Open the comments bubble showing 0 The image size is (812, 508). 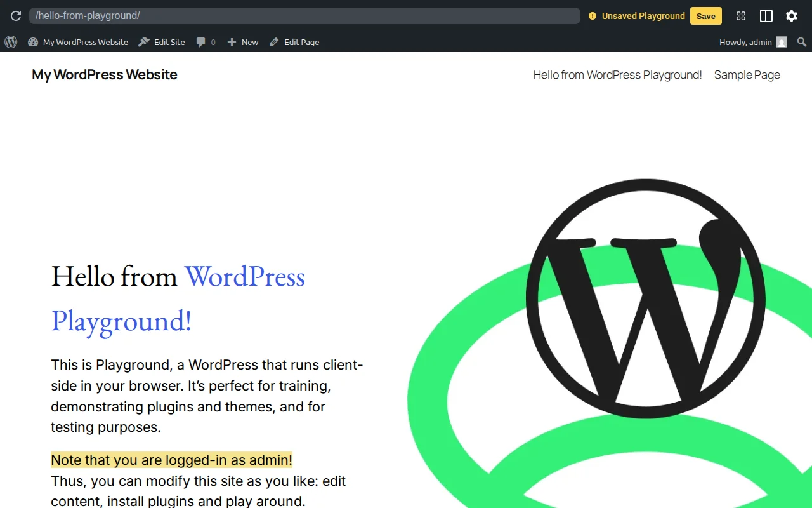pyautogui.click(x=205, y=42)
